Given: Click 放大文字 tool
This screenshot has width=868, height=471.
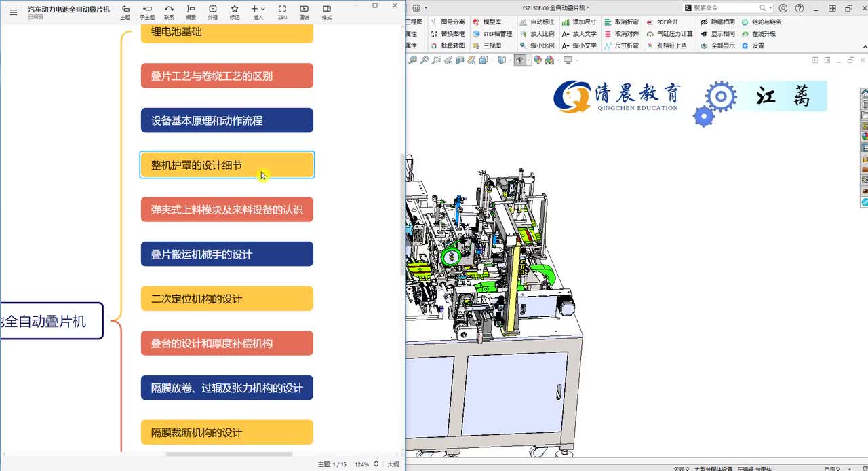Looking at the screenshot, I should [x=579, y=34].
